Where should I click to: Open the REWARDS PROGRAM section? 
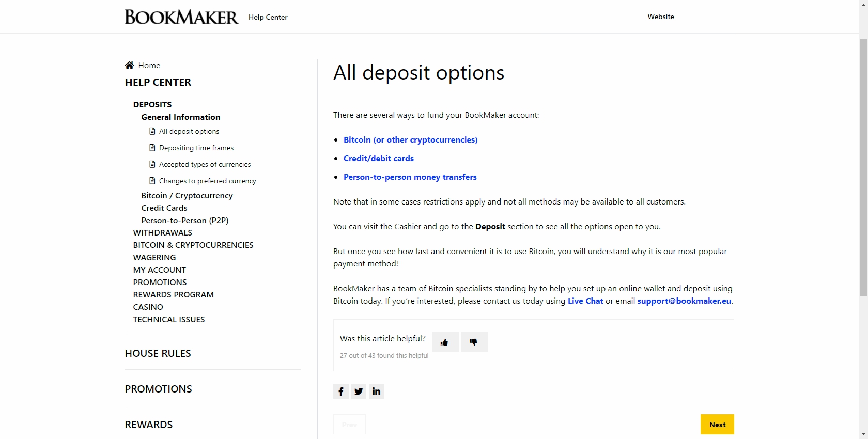click(x=174, y=294)
